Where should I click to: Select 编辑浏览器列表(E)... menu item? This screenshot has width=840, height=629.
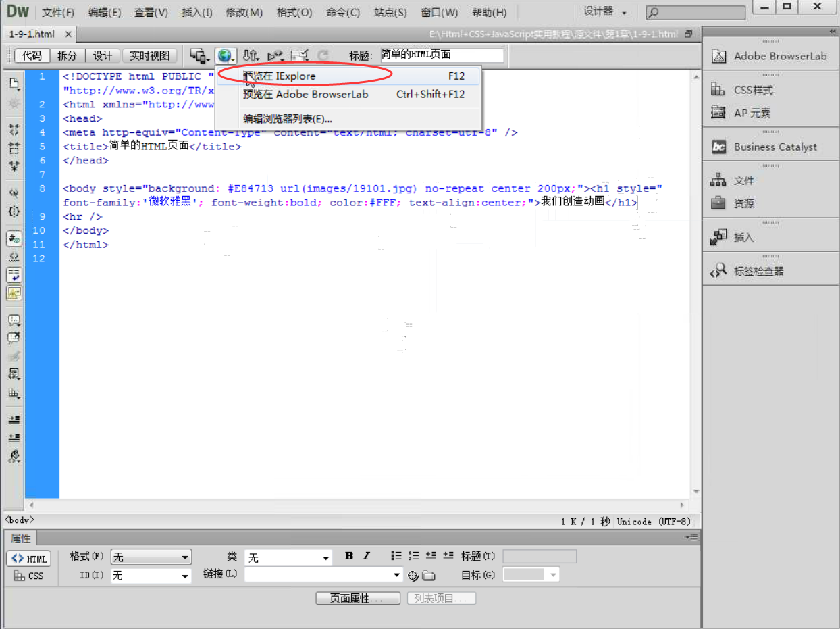348,120
